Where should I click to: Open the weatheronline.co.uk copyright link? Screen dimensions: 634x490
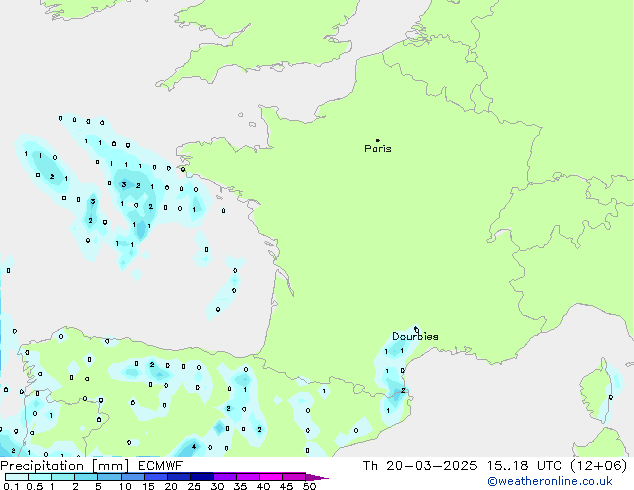pos(550,481)
